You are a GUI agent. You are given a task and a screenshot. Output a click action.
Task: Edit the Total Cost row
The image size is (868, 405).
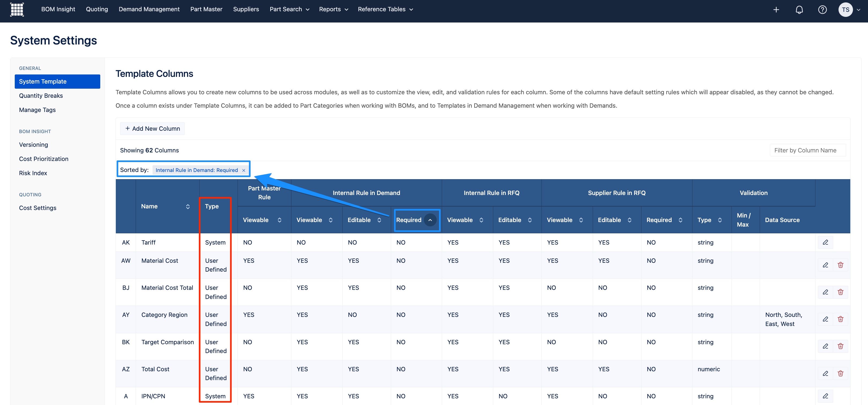click(x=825, y=373)
